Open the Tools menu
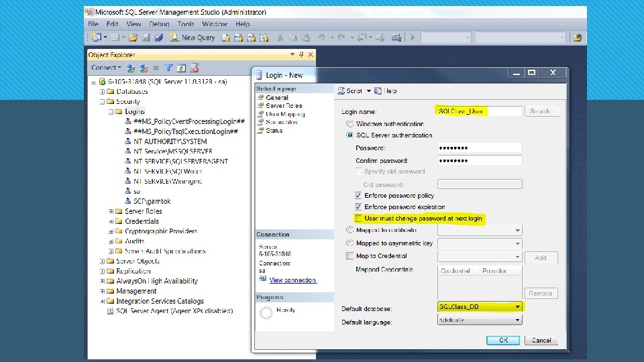644x362 pixels. [x=186, y=24]
